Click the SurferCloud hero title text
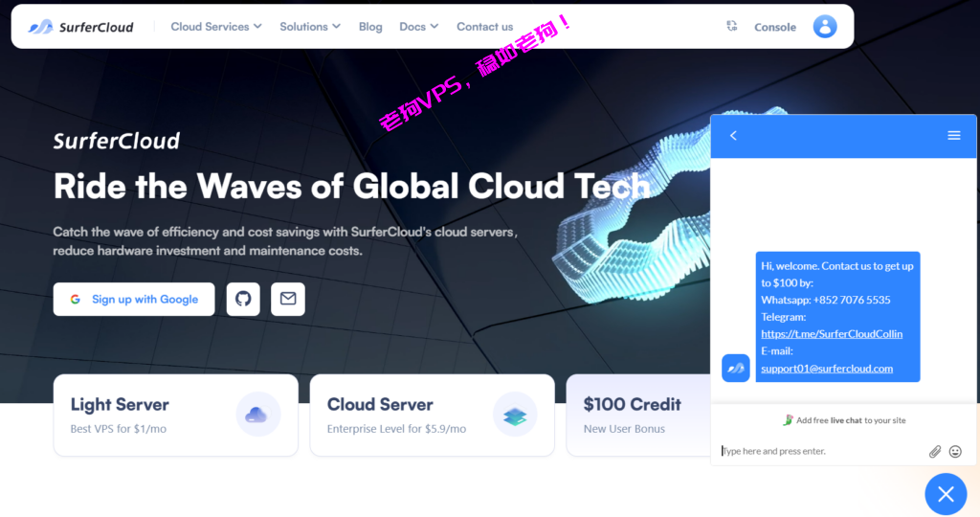980x517 pixels. pyautogui.click(x=116, y=141)
